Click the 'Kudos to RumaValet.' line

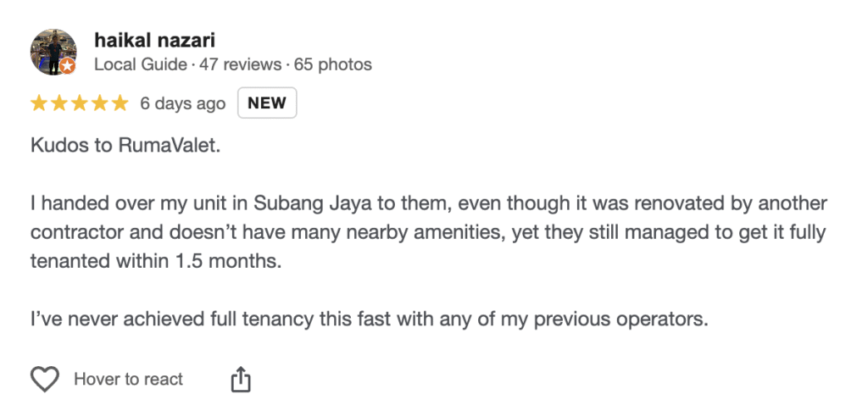(125, 147)
